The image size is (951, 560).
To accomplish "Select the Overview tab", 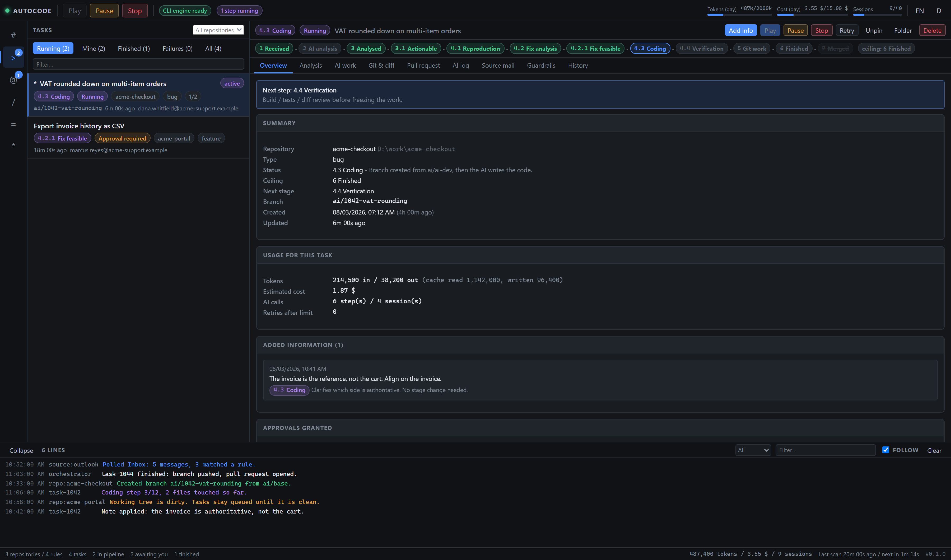I will pos(273,65).
